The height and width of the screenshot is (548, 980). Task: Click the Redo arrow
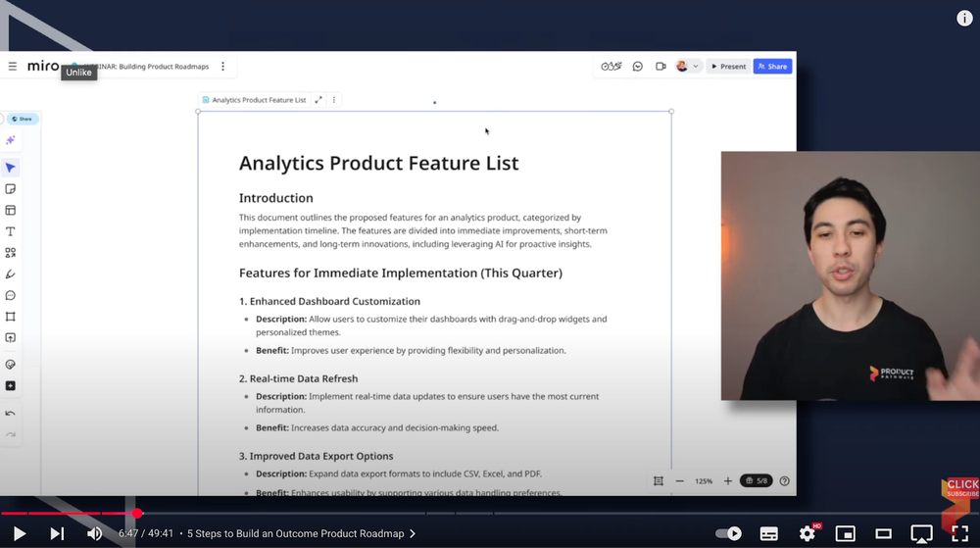[11, 435]
